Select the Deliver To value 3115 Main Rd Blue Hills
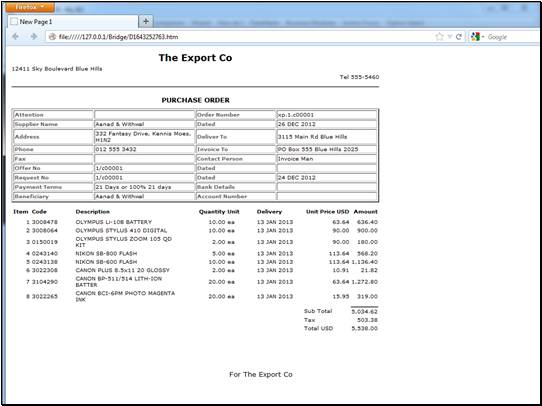 (326, 137)
